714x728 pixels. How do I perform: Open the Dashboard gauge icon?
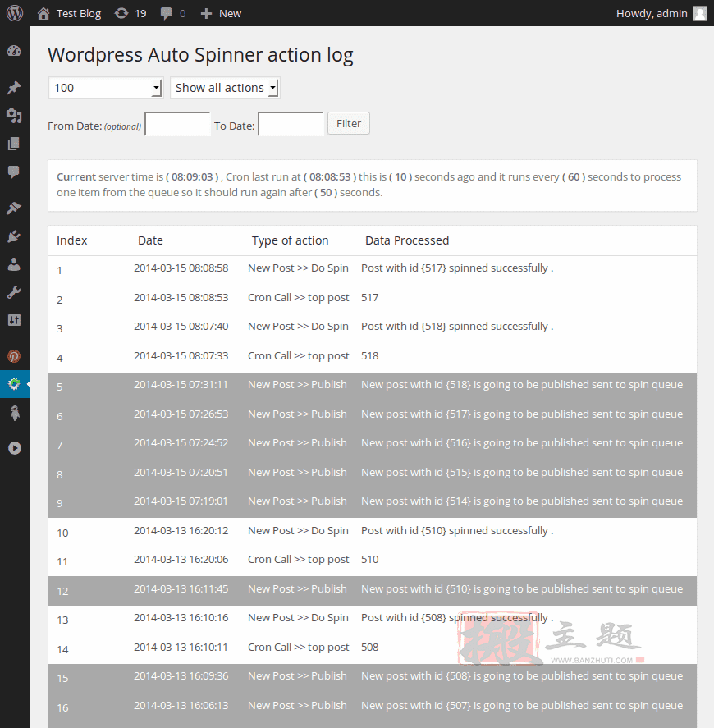14,51
